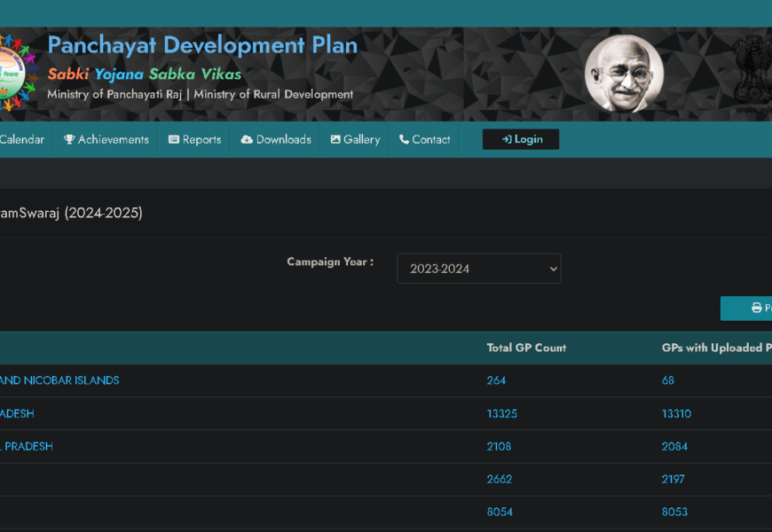Click the Total GP Count column header

coord(526,348)
